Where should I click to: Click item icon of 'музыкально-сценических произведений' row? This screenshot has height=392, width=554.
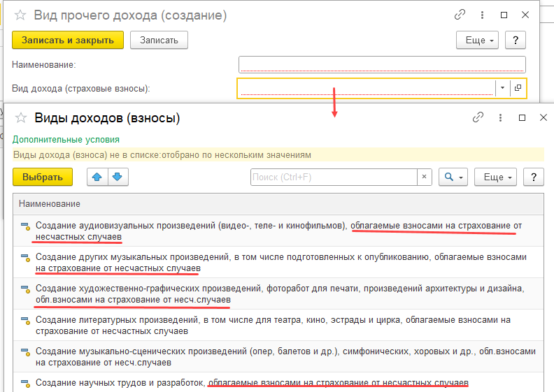[x=25, y=351]
